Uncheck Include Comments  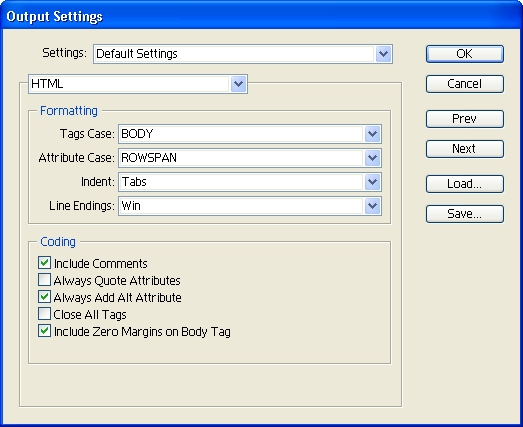(x=44, y=263)
